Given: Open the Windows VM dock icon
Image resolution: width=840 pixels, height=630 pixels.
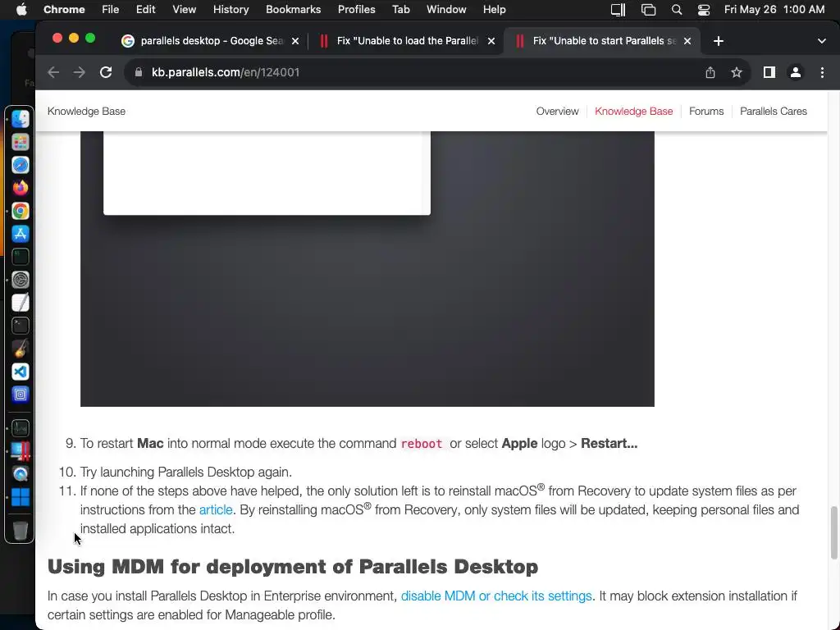Looking at the screenshot, I should coord(21,497).
